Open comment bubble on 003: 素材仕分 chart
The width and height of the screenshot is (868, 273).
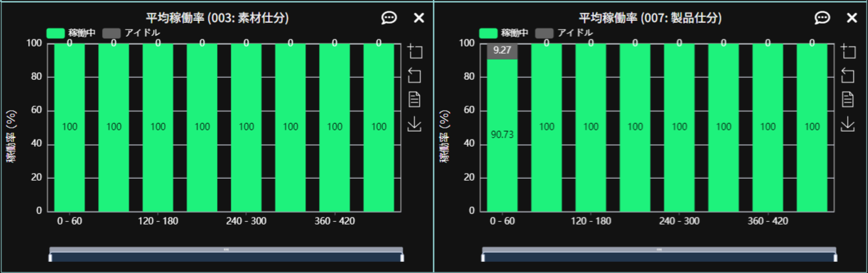coord(389,18)
